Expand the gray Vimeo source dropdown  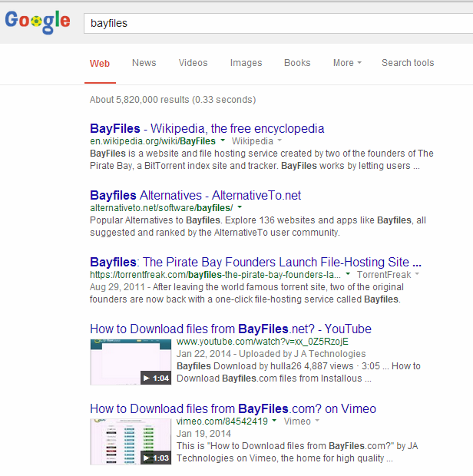(x=302, y=421)
